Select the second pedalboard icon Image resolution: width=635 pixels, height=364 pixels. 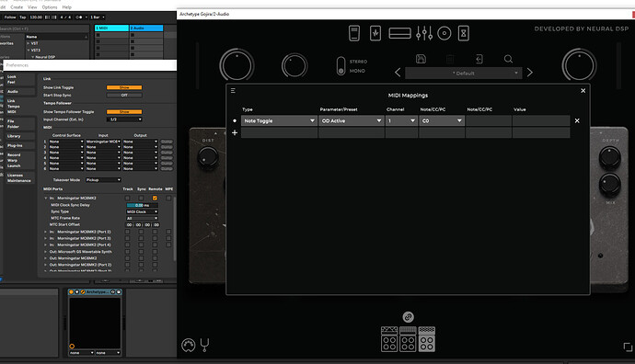(408, 339)
